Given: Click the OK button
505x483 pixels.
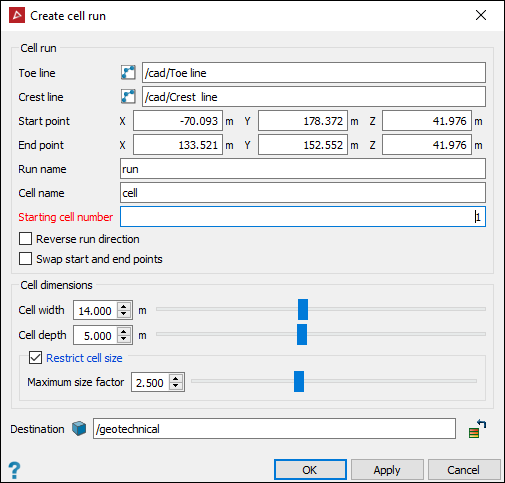Looking at the screenshot, I should pyautogui.click(x=310, y=470).
